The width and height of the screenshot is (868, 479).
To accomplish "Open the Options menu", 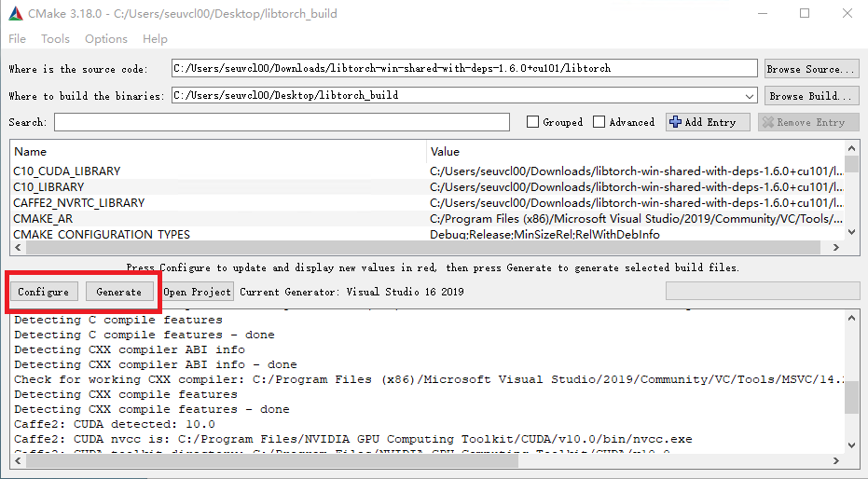I will coord(105,39).
